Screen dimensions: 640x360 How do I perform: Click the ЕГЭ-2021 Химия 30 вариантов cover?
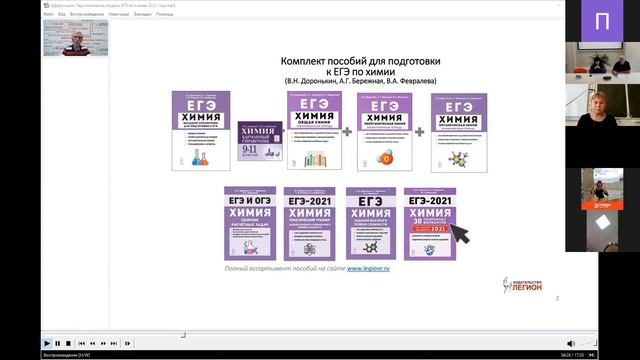click(x=430, y=224)
